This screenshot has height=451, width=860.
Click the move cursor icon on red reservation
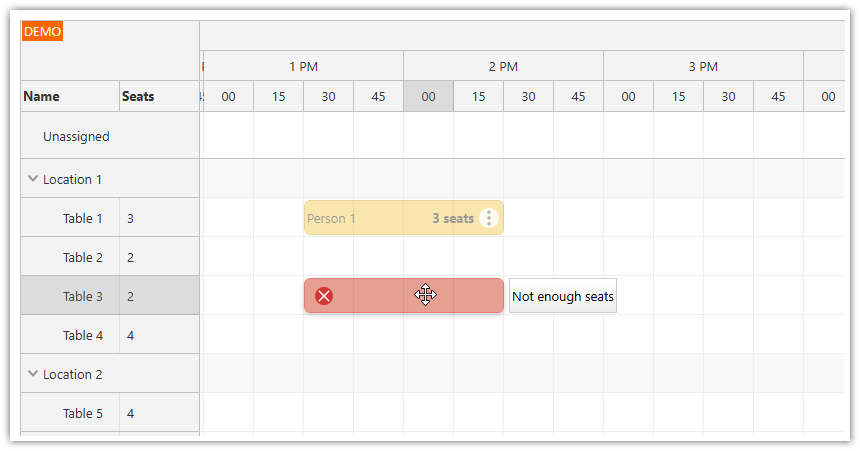pos(426,295)
